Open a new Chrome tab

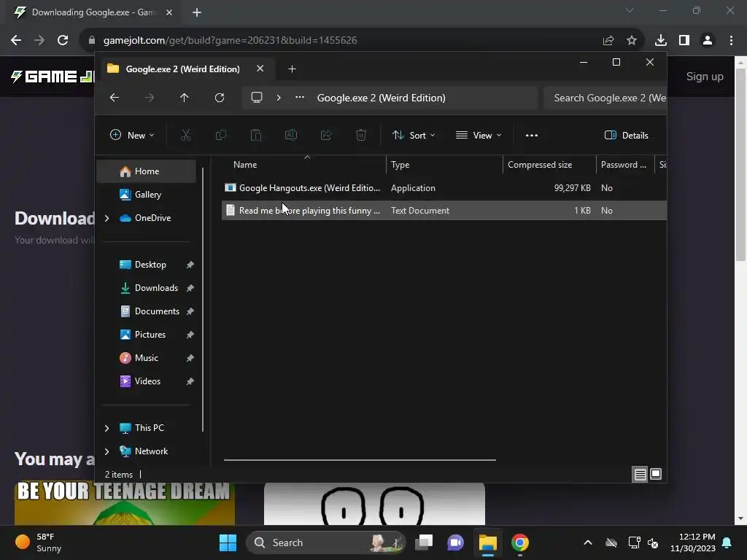[x=197, y=12]
